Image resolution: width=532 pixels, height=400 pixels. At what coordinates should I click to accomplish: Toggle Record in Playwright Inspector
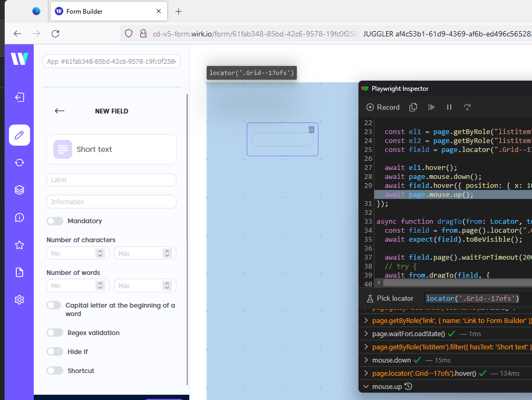pyautogui.click(x=382, y=107)
